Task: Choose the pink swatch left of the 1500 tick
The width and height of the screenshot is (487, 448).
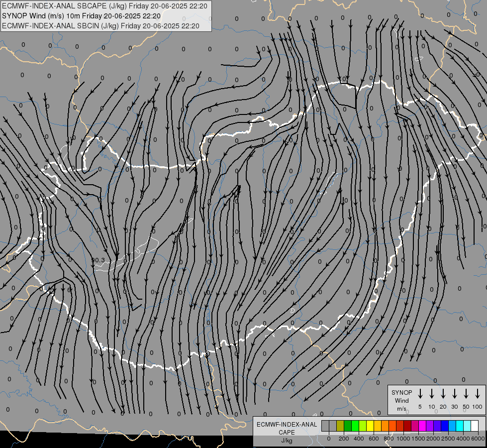Action: point(415,426)
